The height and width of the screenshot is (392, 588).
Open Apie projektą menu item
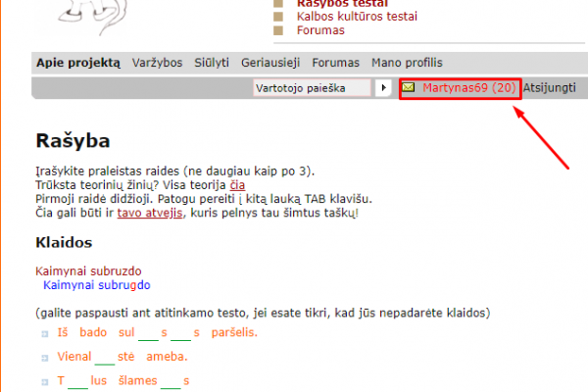tap(78, 63)
